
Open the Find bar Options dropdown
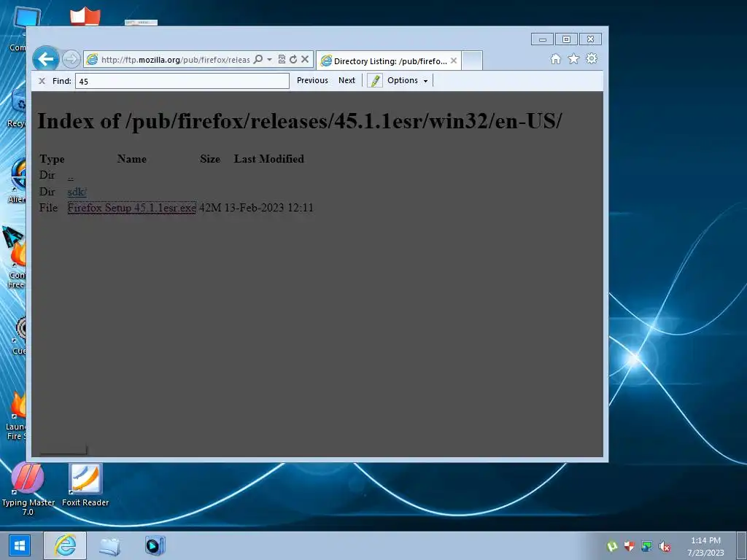407,80
